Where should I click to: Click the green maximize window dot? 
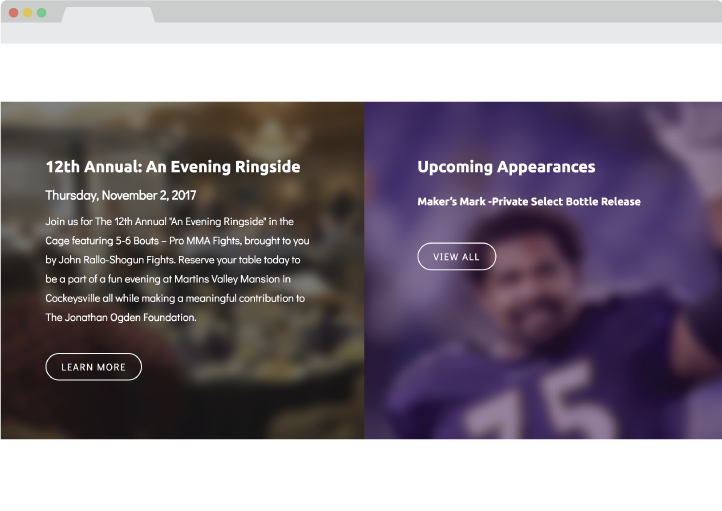click(x=41, y=13)
